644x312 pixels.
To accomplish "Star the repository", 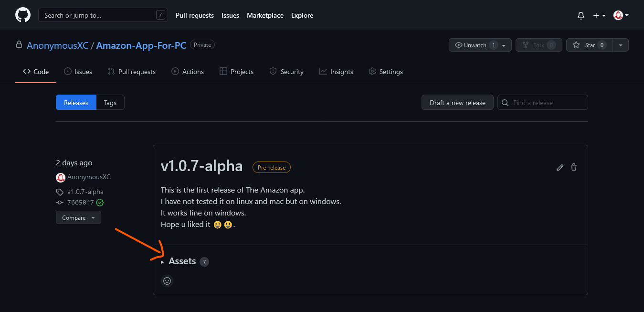I will (589, 45).
